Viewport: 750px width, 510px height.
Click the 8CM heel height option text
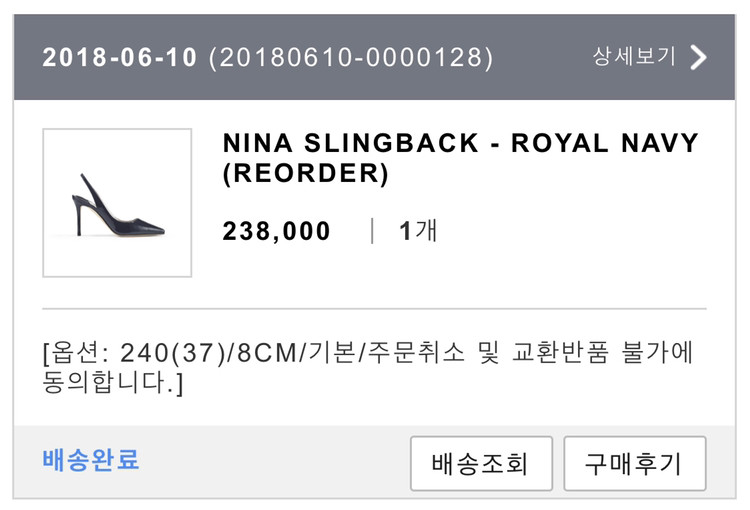tap(266, 354)
